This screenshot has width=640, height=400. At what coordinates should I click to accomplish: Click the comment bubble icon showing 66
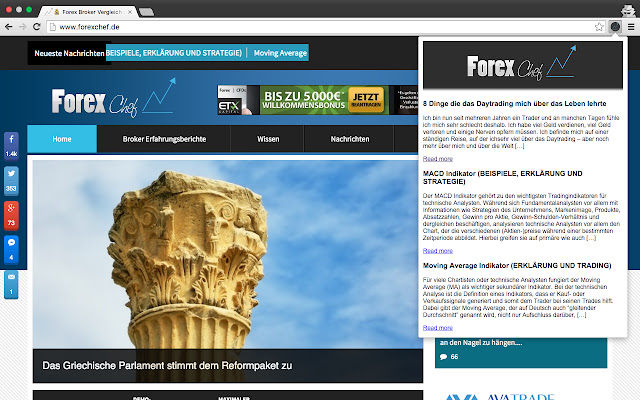pyautogui.click(x=442, y=356)
